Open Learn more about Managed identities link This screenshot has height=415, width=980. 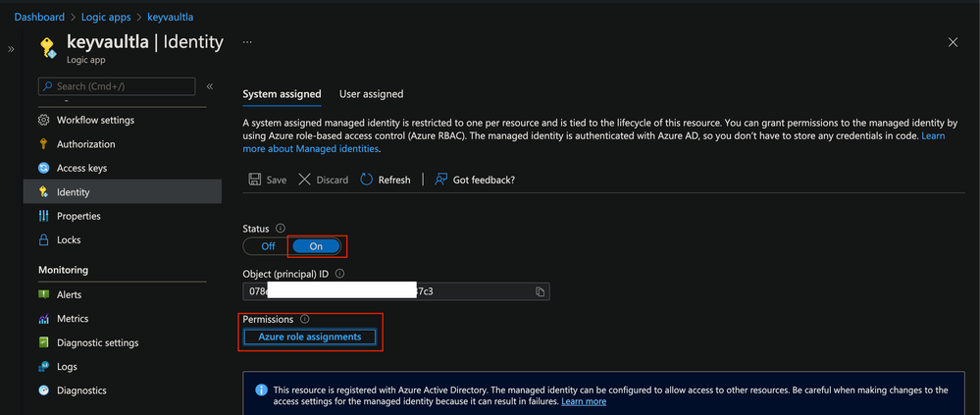tap(311, 149)
